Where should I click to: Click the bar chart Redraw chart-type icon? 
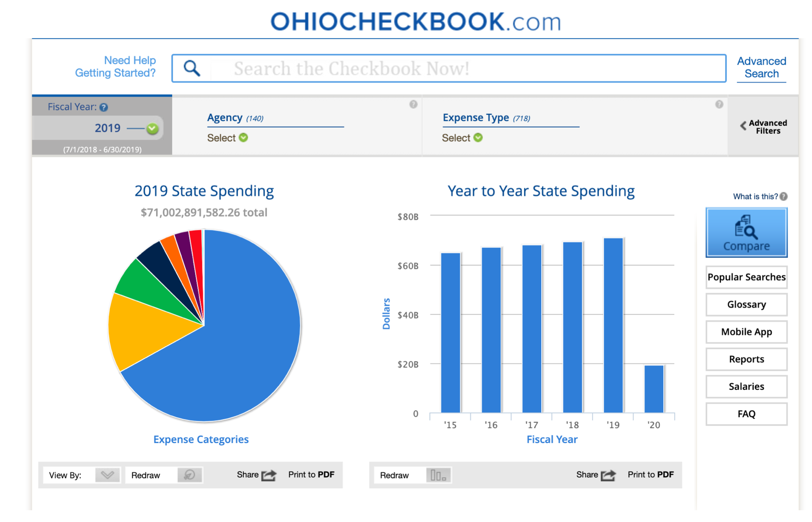(438, 475)
